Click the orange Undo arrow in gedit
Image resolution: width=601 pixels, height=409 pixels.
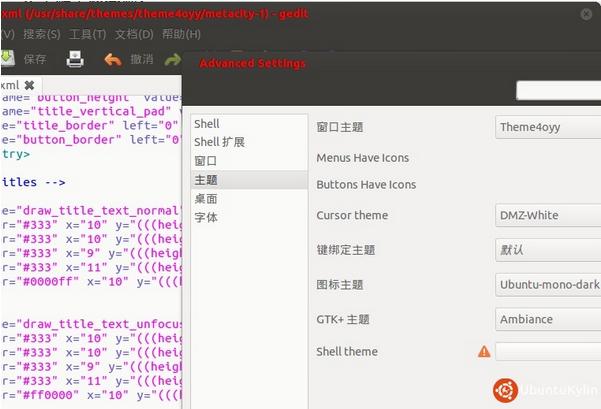[x=113, y=60]
